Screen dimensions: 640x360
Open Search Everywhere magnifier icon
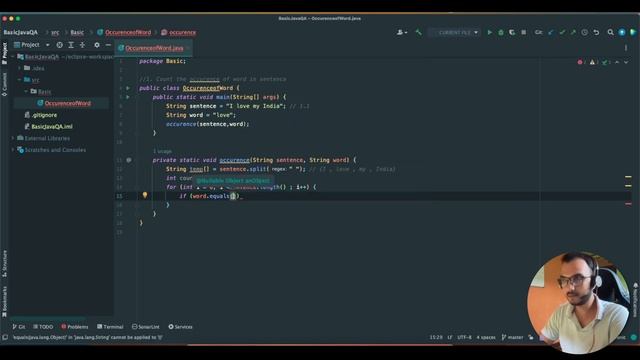coord(610,32)
